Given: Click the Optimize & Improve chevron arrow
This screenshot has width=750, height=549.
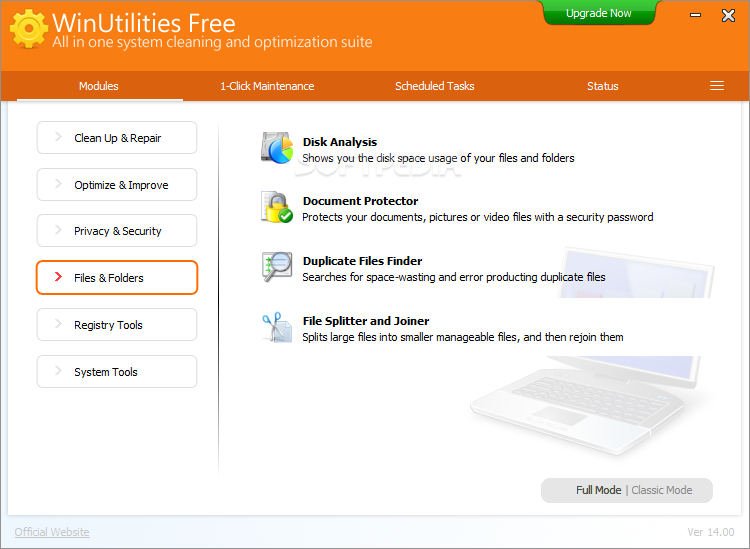Looking at the screenshot, I should click(58, 184).
